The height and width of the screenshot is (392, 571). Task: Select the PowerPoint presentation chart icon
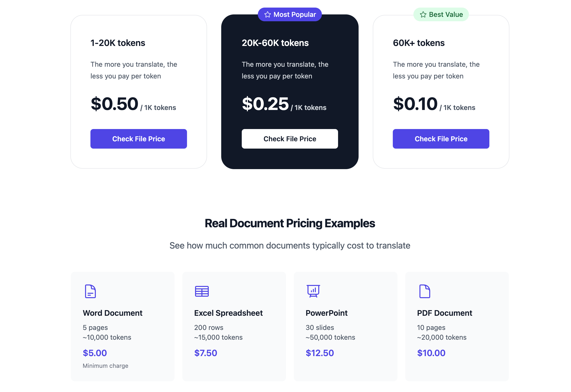pyautogui.click(x=313, y=291)
